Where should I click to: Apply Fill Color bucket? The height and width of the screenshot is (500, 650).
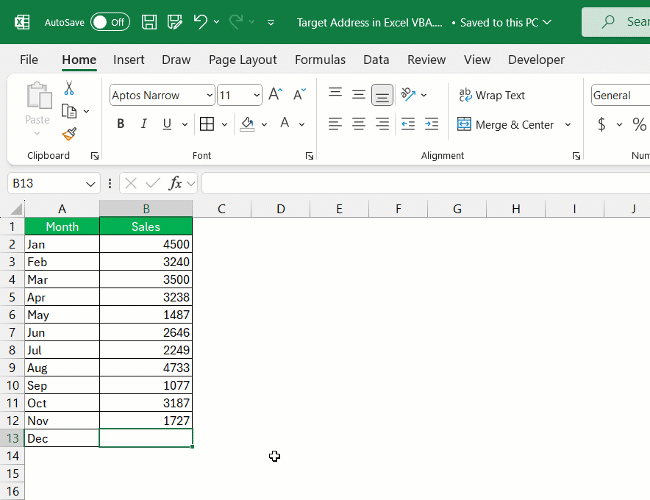coord(247,124)
